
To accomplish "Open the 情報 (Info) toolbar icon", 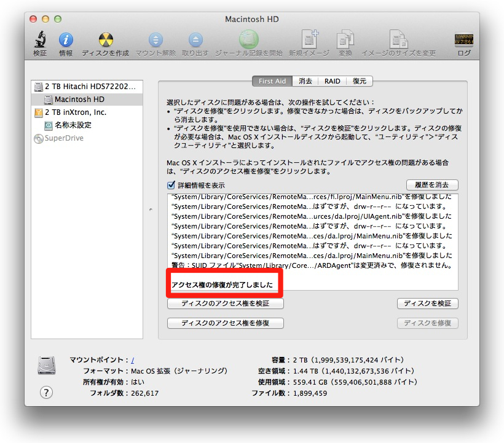I will 66,41.
